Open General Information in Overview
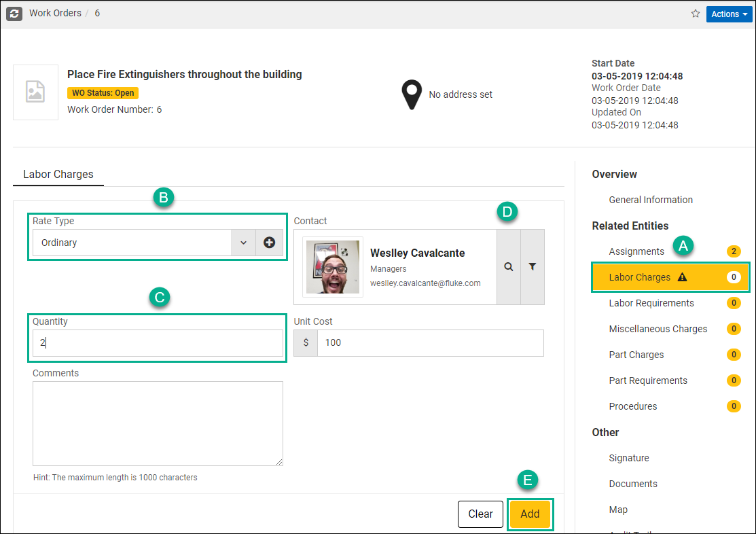The width and height of the screenshot is (756, 534). tap(651, 200)
